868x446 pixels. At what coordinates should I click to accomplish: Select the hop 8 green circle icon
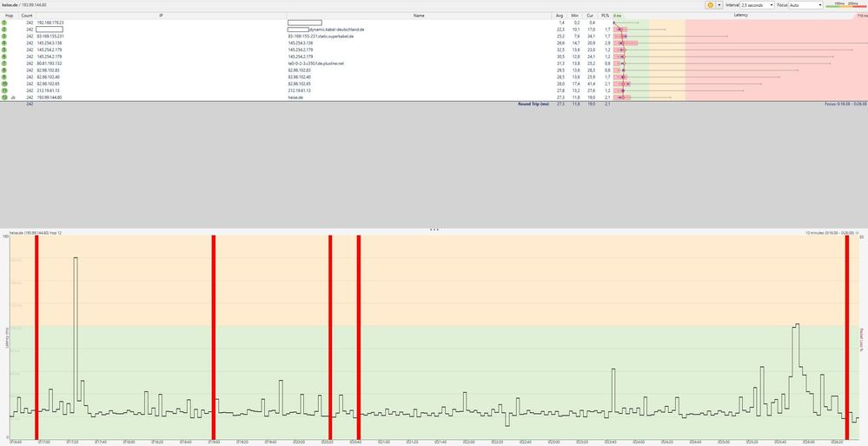click(4, 70)
